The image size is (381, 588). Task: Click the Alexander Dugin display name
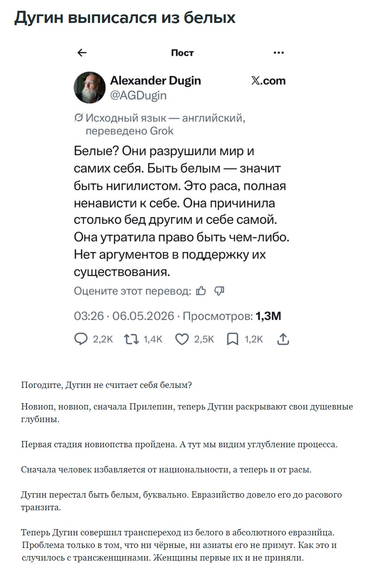click(x=155, y=80)
